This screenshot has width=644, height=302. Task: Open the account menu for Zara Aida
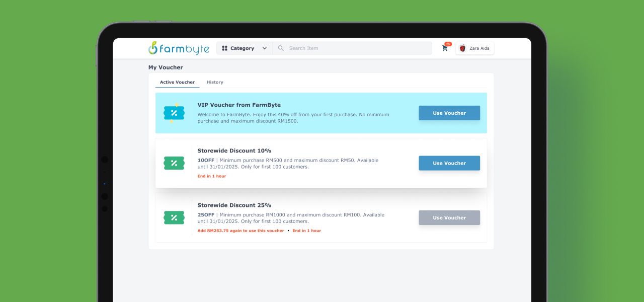(474, 48)
